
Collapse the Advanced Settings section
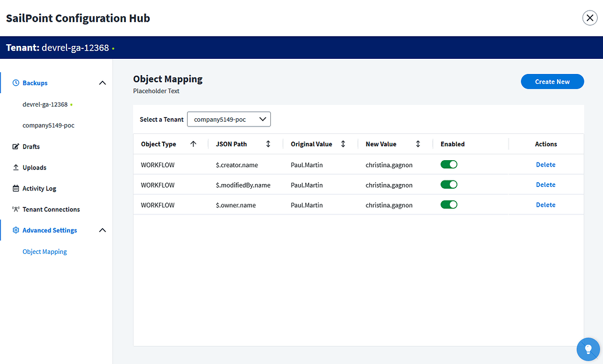pos(103,230)
